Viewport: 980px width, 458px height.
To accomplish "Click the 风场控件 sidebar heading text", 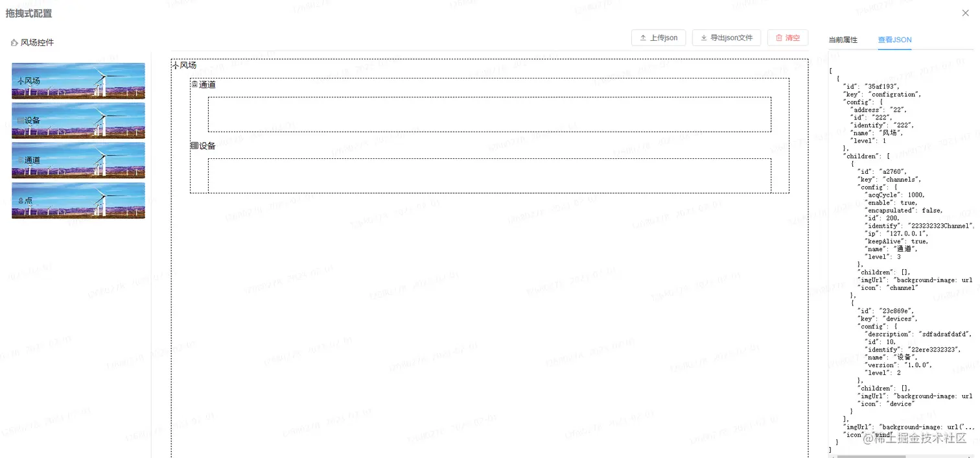I will 38,43.
